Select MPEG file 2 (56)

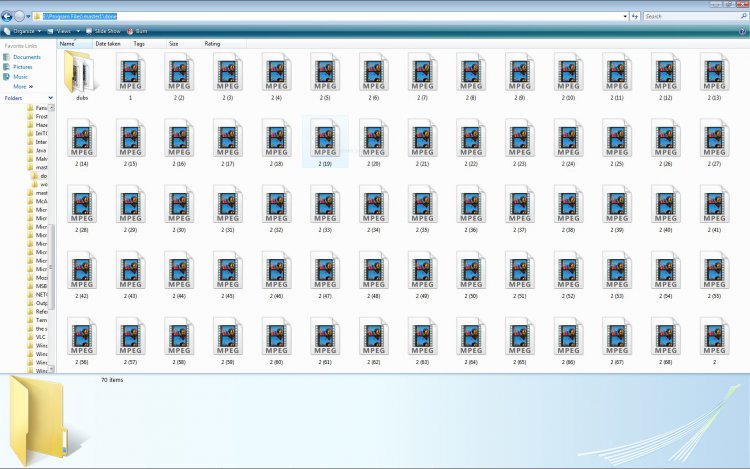(x=82, y=336)
